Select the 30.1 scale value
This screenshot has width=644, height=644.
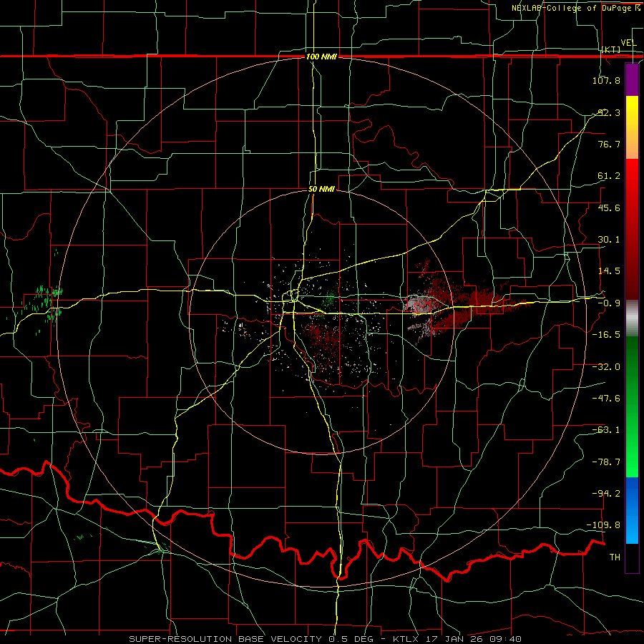(x=608, y=240)
